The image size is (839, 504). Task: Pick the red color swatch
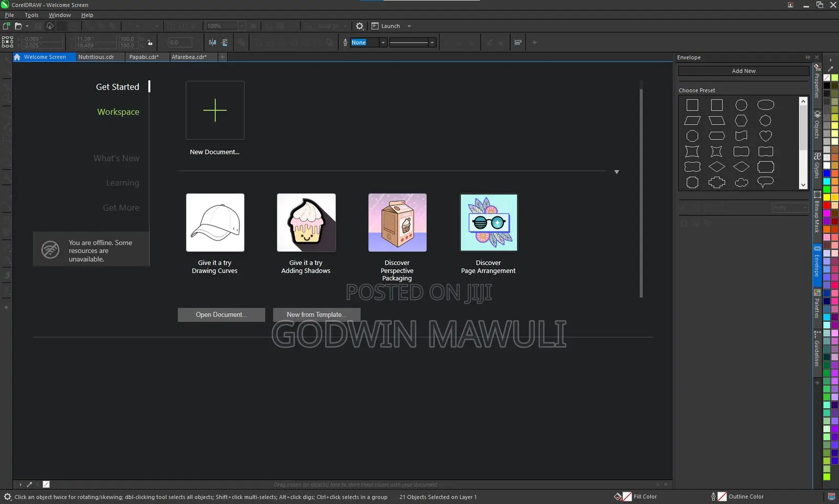click(x=827, y=205)
